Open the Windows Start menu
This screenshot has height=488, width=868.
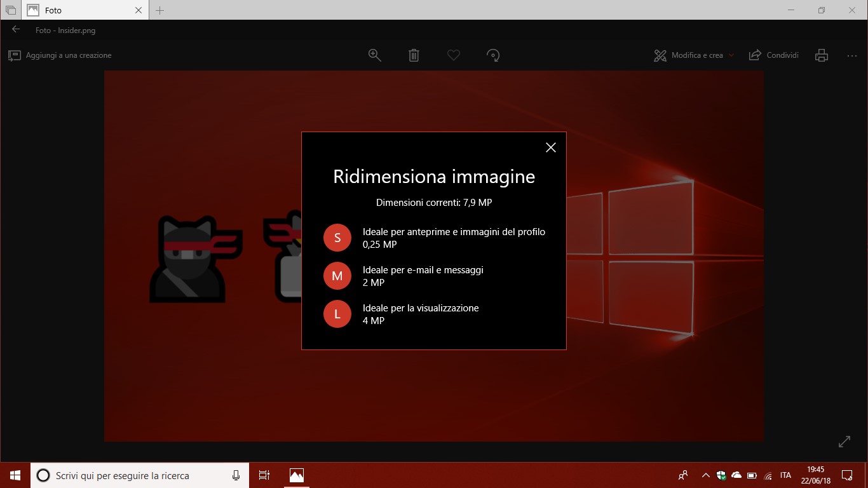(15, 475)
